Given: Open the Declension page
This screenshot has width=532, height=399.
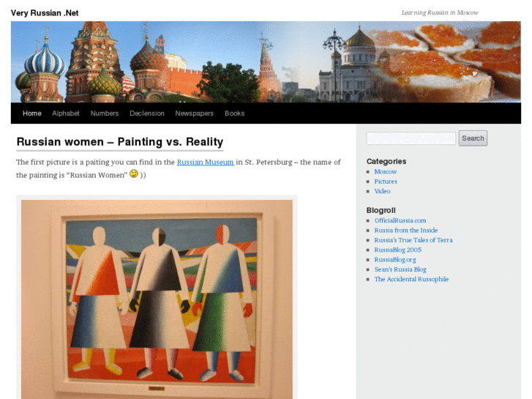Looking at the screenshot, I should [x=147, y=113].
